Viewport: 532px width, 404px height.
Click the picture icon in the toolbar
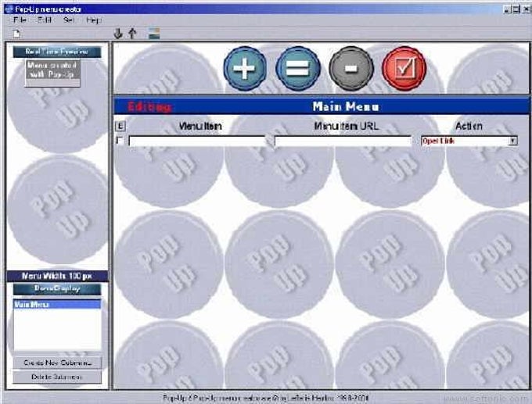click(x=154, y=34)
